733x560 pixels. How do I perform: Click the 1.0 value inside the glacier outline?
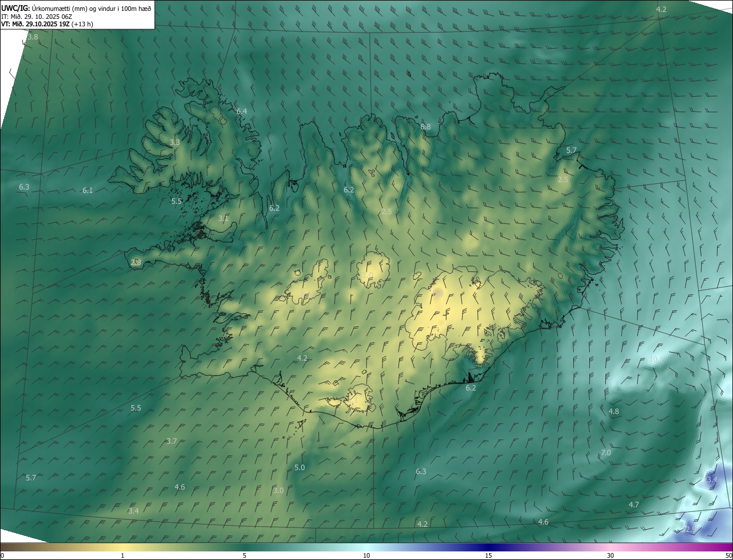[x=368, y=275]
